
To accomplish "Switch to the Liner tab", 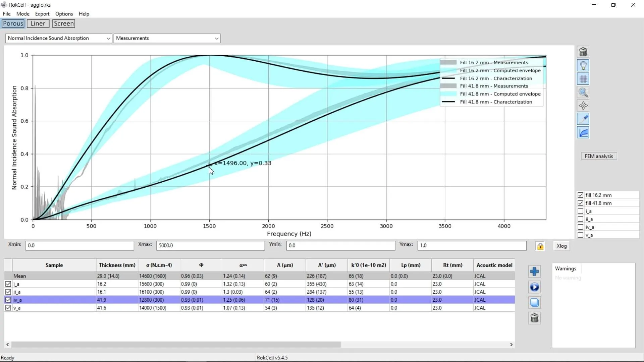I will [38, 23].
